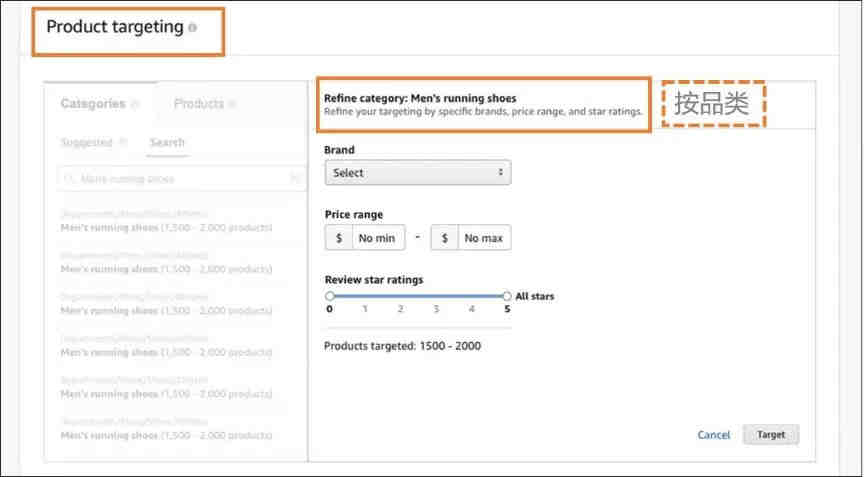Switch to the Products tab
Screen dimensions: 866x477
click(x=198, y=104)
